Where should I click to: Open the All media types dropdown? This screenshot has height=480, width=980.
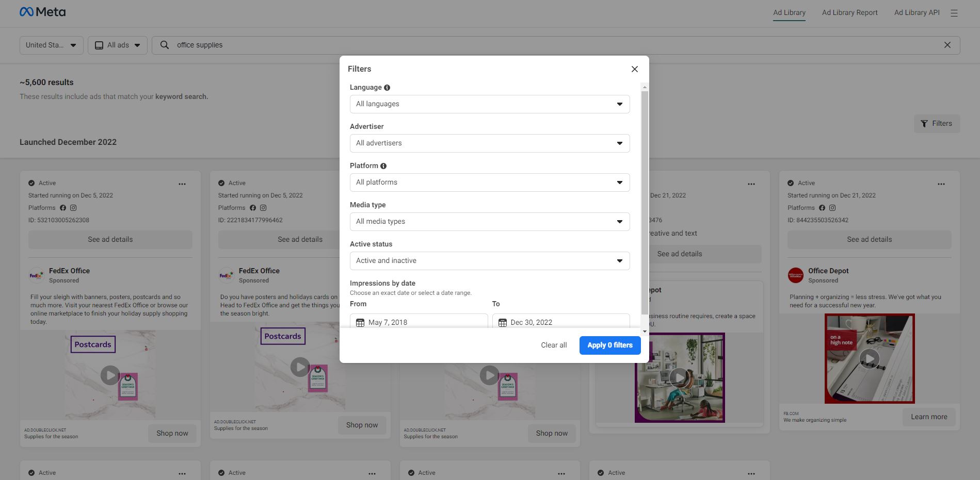pyautogui.click(x=489, y=222)
